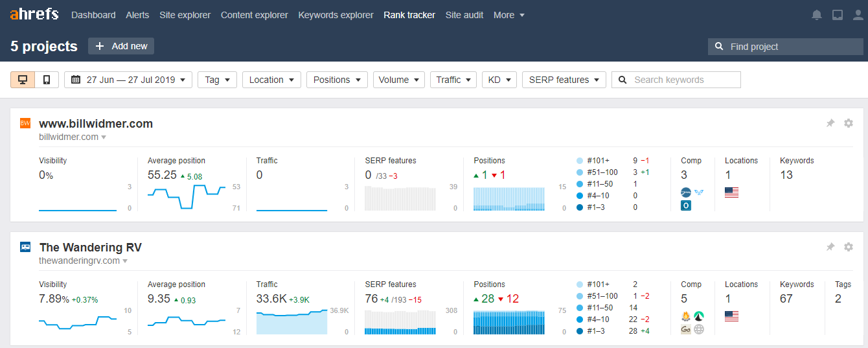The width and height of the screenshot is (868, 348).
Task: Switch to desktop rankings view
Action: (x=23, y=80)
